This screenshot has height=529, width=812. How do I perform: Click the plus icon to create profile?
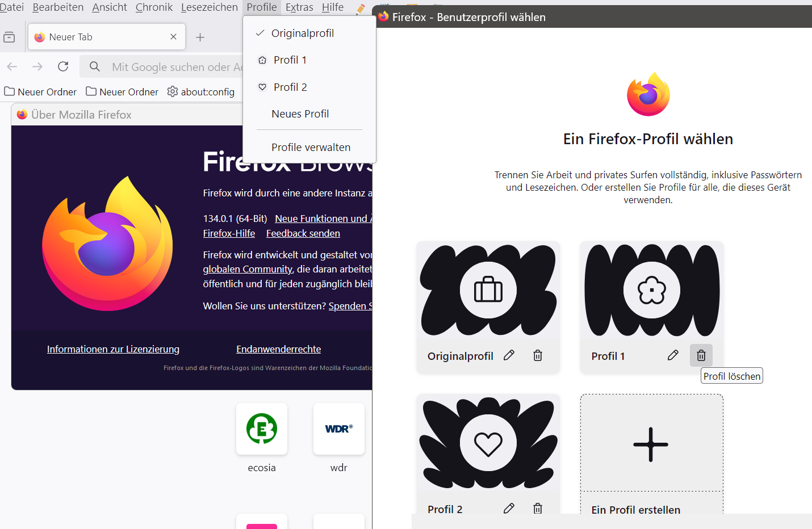pyautogui.click(x=651, y=444)
